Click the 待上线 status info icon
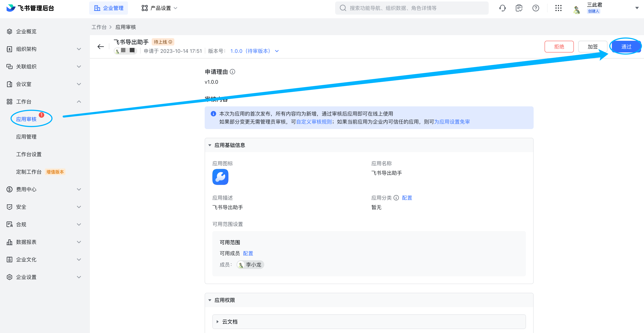 [170, 42]
